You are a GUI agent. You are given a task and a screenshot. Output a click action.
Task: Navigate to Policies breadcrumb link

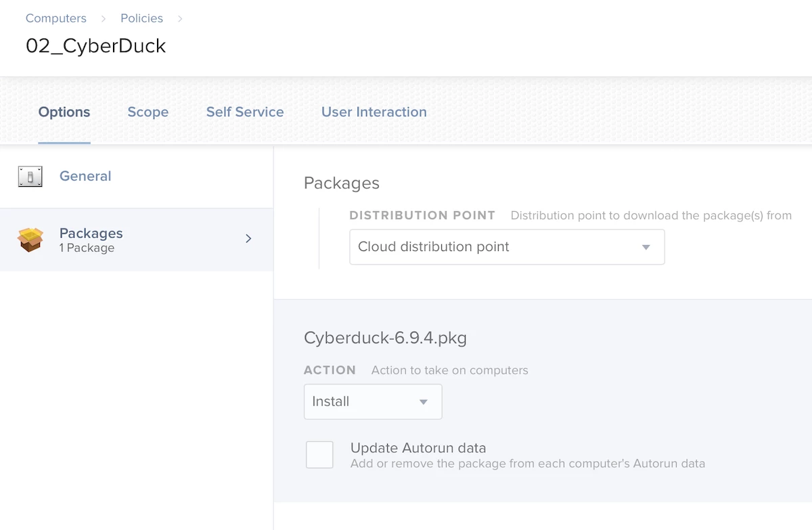tap(142, 18)
